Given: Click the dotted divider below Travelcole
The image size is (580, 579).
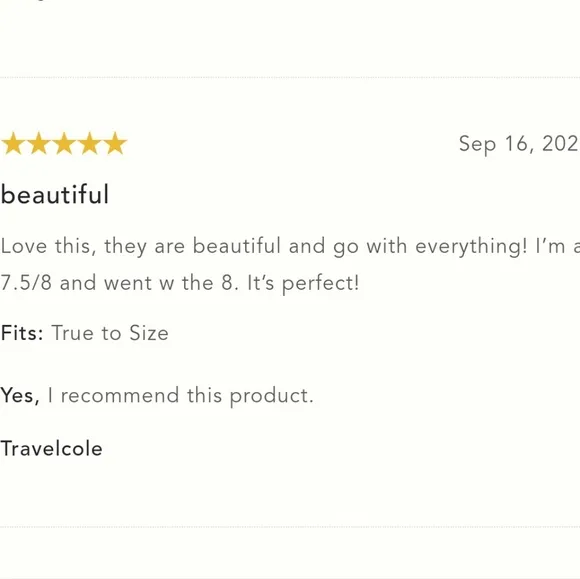Looking at the screenshot, I should pos(290,526).
